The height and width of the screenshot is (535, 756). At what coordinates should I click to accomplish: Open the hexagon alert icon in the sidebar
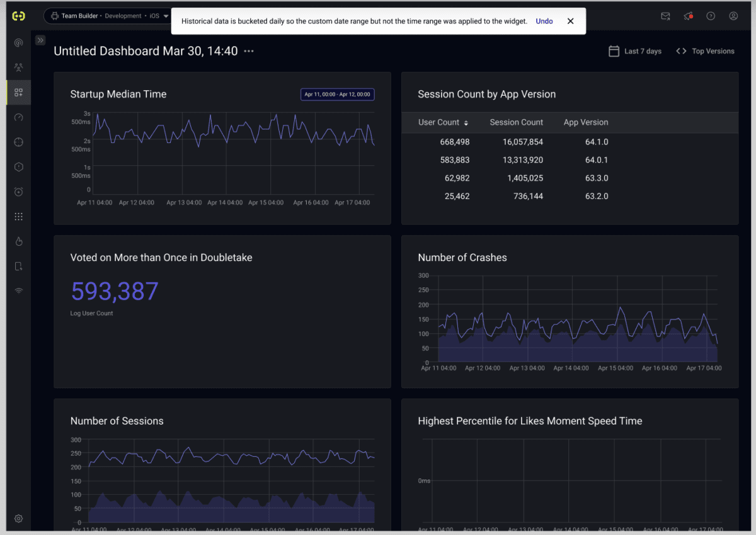[x=18, y=167]
